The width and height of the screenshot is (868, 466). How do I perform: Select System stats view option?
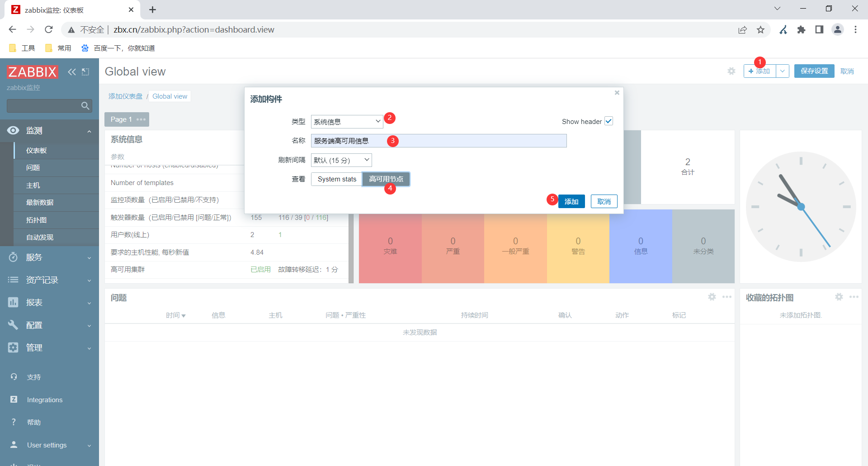click(x=337, y=179)
